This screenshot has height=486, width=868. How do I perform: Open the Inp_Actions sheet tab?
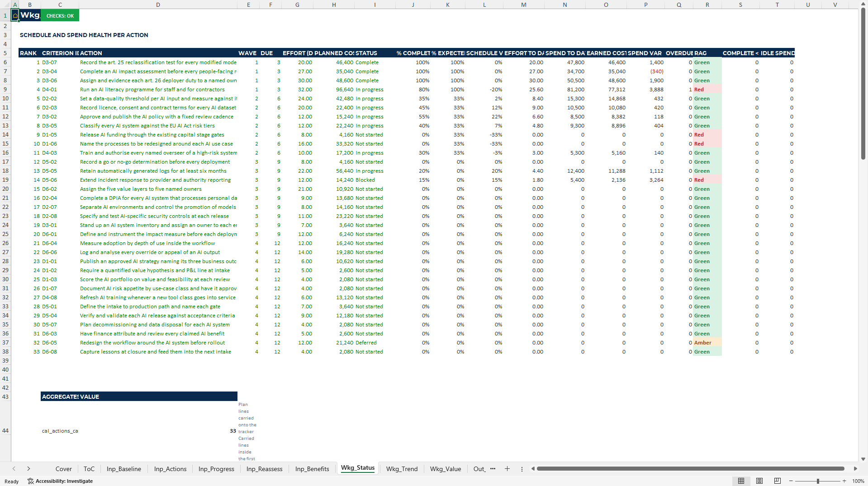[170, 469]
